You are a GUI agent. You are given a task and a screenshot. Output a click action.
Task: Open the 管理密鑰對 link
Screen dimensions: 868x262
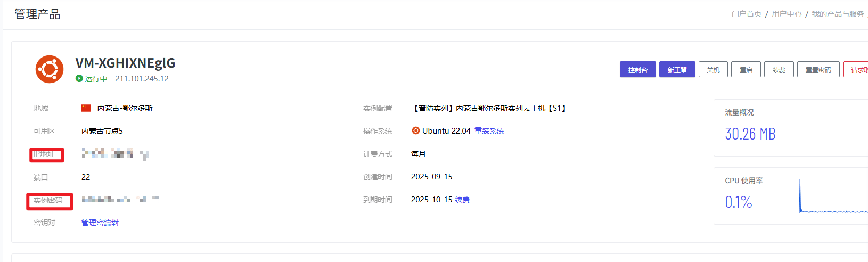pyautogui.click(x=100, y=223)
